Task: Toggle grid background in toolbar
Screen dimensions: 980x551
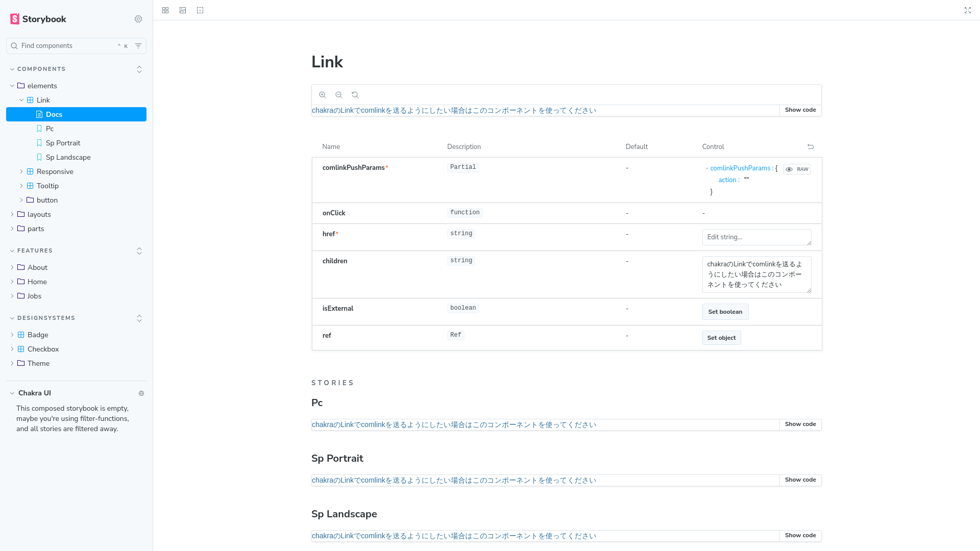Action: coord(165,10)
